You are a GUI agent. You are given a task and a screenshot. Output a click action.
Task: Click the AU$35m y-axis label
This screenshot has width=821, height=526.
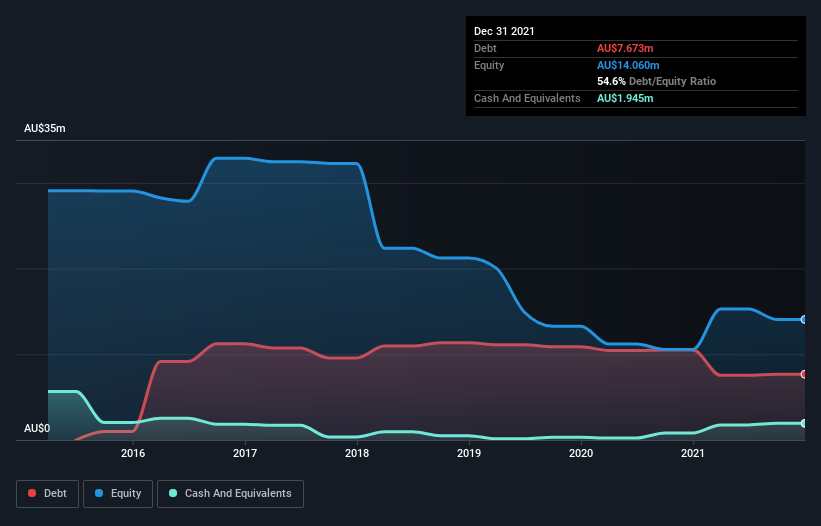[x=45, y=128]
